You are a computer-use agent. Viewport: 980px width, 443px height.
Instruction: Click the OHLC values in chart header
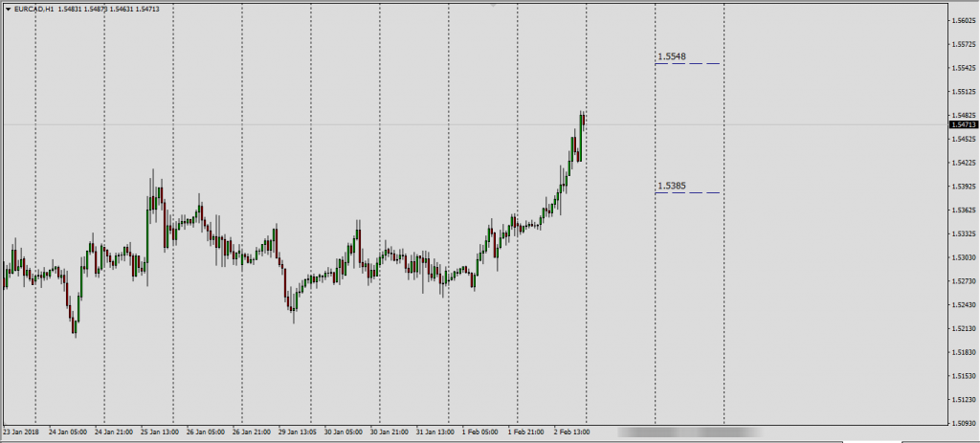click(109, 9)
